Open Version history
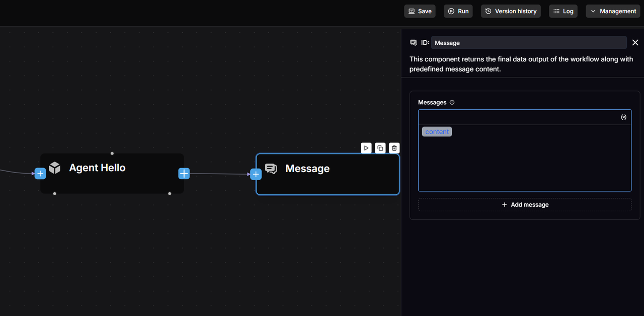The width and height of the screenshot is (644, 316). (511, 11)
